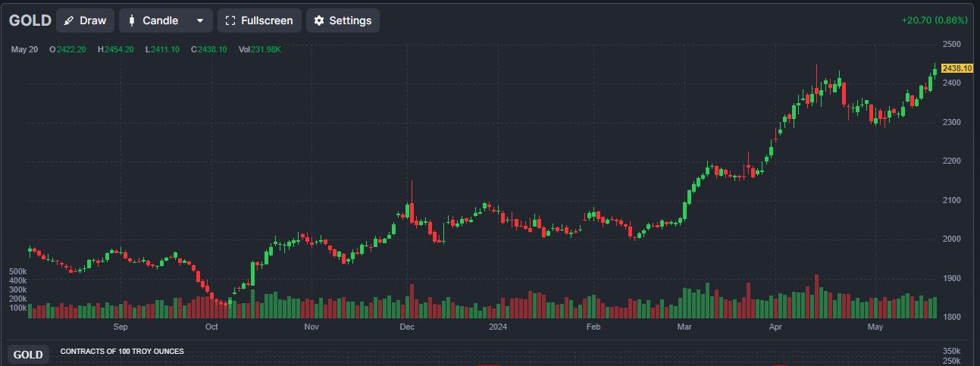Select the Oct marker on time axis
The image size is (980, 366).
click(211, 327)
